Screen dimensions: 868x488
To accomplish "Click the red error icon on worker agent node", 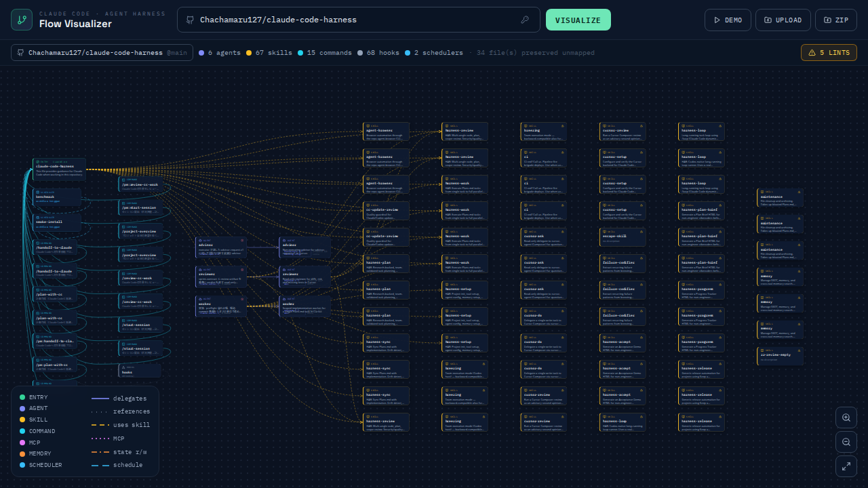I will pyautogui.click(x=242, y=299).
